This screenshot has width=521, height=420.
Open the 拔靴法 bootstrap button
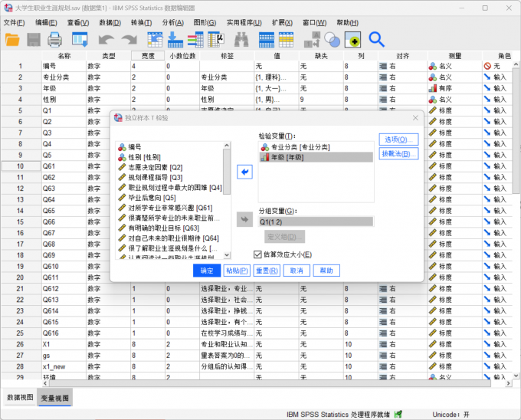tap(398, 154)
